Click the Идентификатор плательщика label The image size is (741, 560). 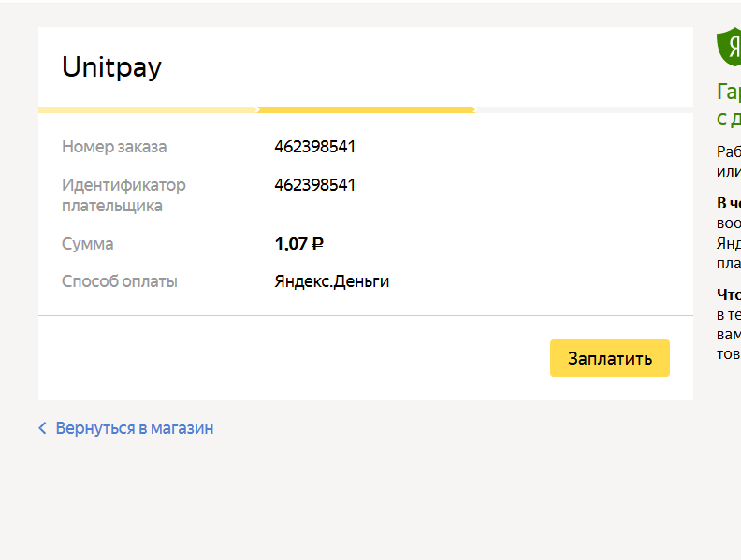[x=123, y=195]
